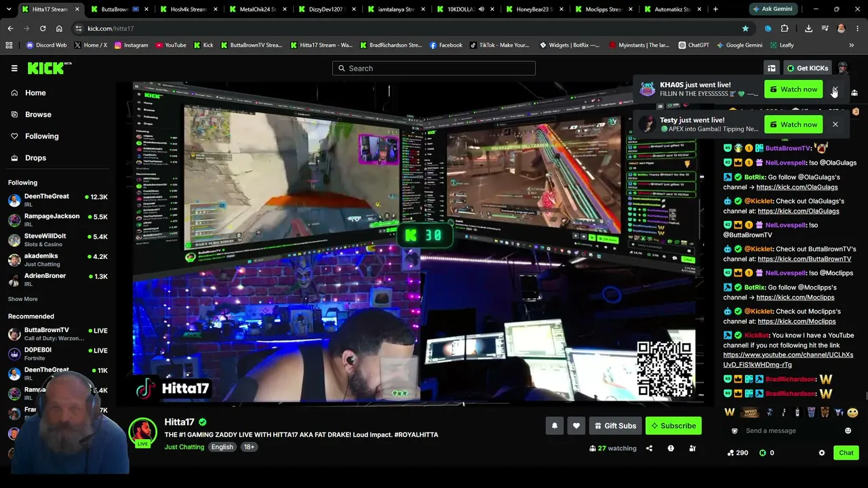Viewport: 868px width, 488px height.
Task: Click the Get KICKs button
Action: [808, 68]
